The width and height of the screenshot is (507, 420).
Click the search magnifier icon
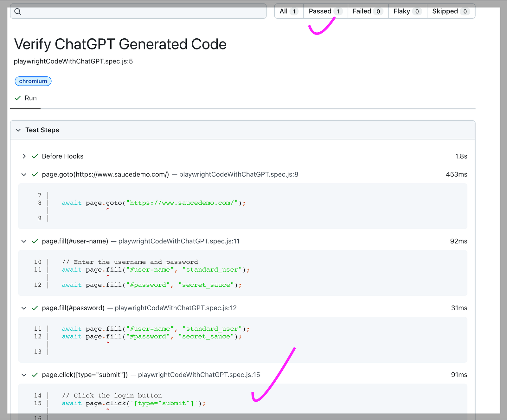pyautogui.click(x=18, y=12)
